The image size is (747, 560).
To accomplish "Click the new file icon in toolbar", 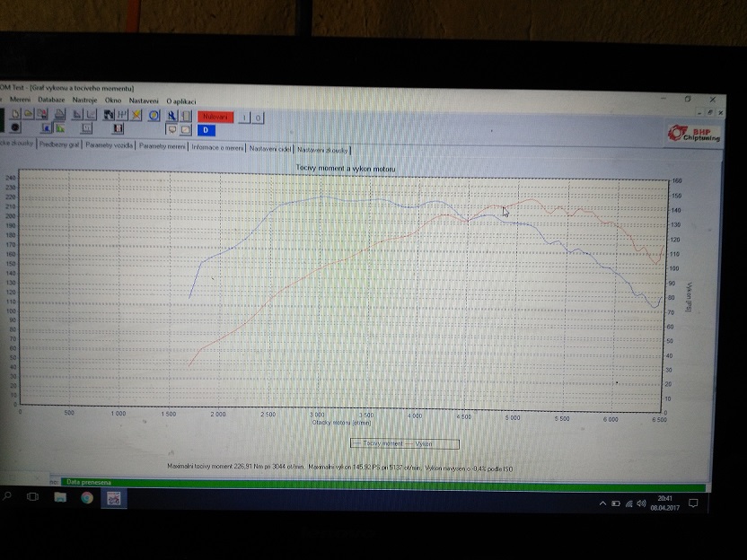I will 17,115.
